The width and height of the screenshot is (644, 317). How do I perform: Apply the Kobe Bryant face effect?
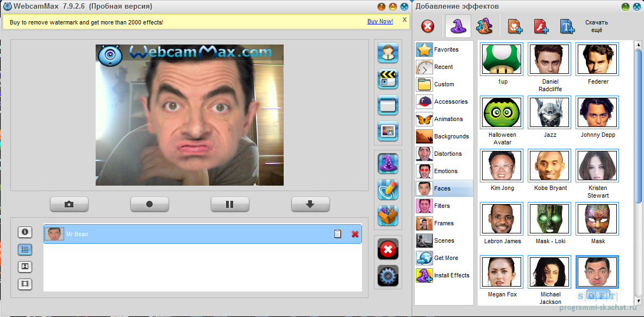[x=549, y=166]
